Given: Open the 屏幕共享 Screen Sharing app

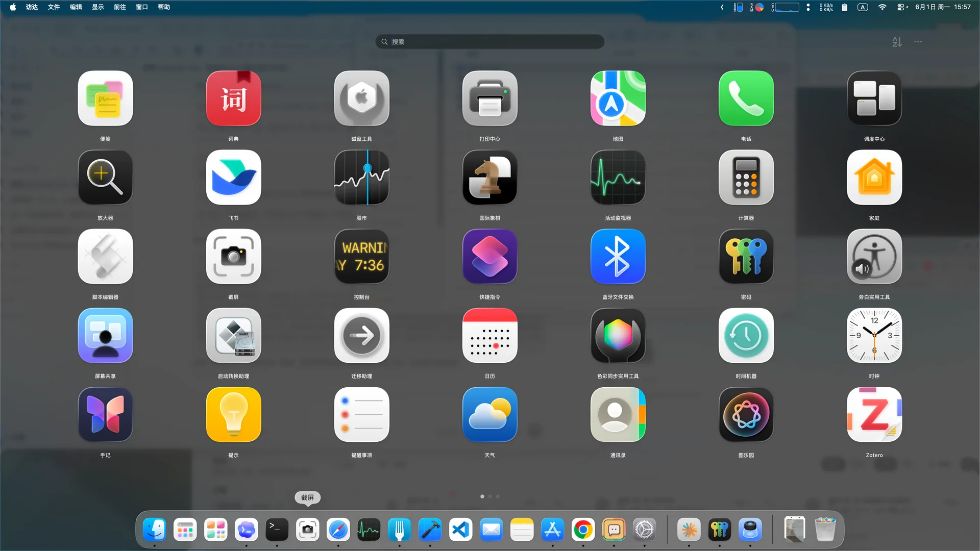Looking at the screenshot, I should point(105,336).
